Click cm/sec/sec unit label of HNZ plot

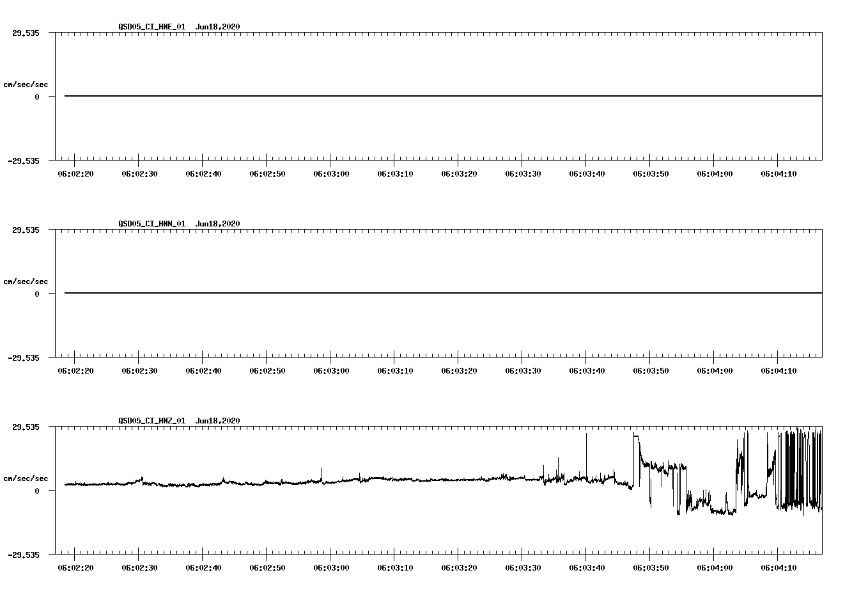point(26,478)
